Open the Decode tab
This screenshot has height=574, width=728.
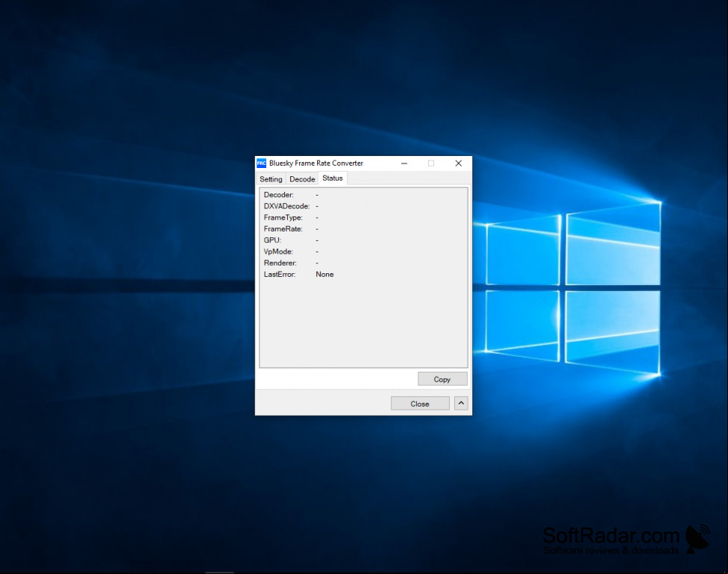tap(302, 179)
